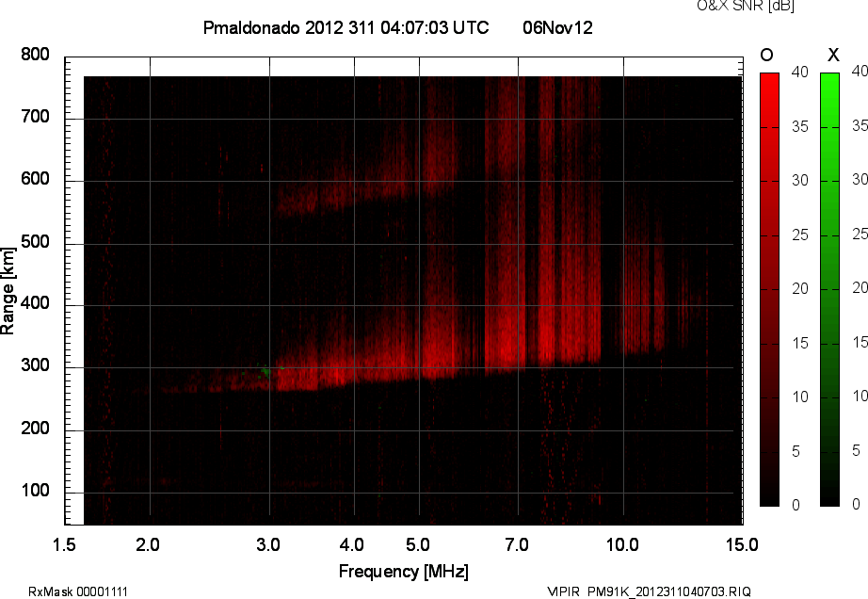Click the 'X' label above the green bar

[833, 55]
